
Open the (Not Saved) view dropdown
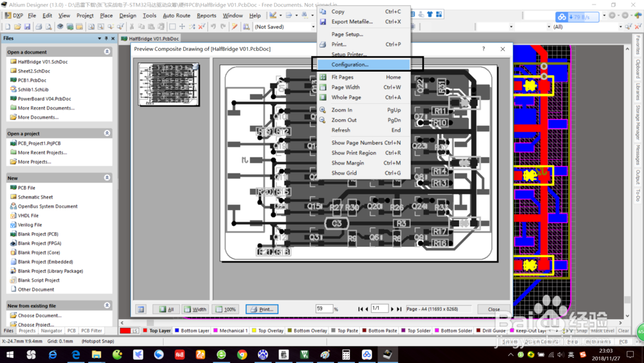[x=313, y=26]
